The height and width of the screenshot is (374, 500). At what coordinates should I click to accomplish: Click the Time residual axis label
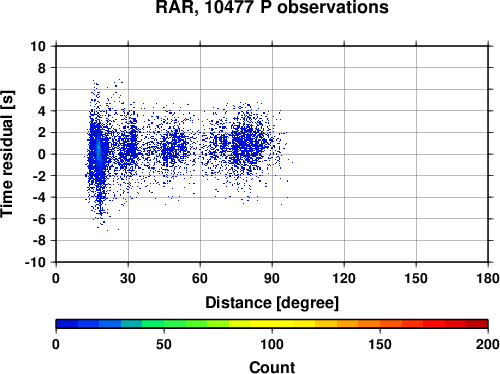click(7, 154)
